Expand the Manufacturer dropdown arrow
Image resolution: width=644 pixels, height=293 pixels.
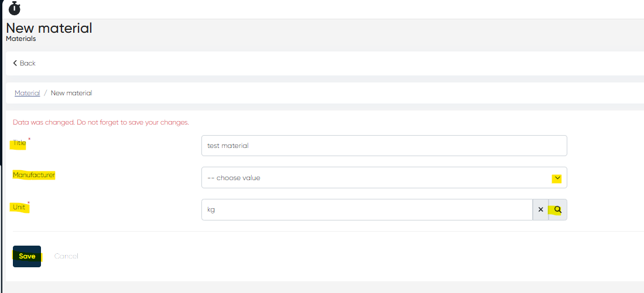[x=557, y=178]
